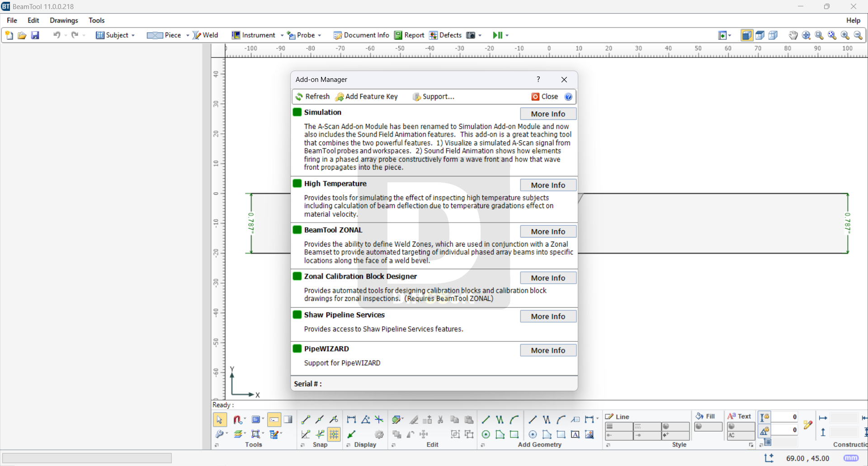The width and height of the screenshot is (868, 466).
Task: Toggle the 2D front view button
Action: [747, 35]
